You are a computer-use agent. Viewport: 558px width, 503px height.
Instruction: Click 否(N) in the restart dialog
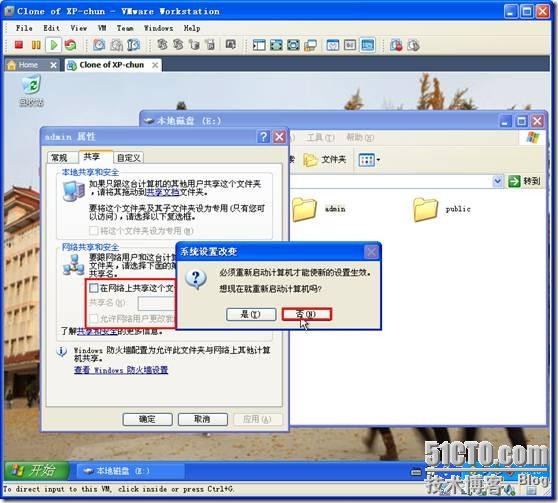tap(306, 314)
